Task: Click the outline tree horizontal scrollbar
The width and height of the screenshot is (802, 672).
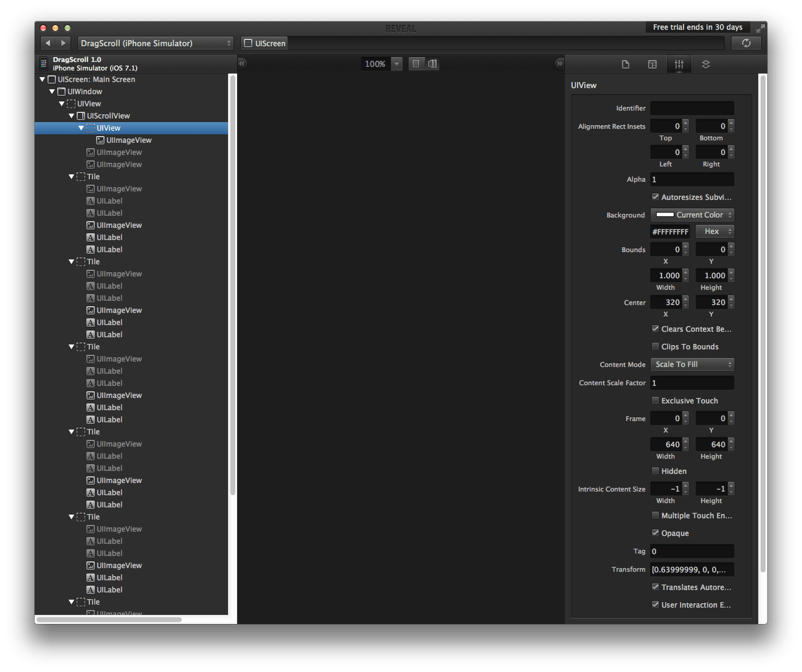Action: click(x=109, y=620)
